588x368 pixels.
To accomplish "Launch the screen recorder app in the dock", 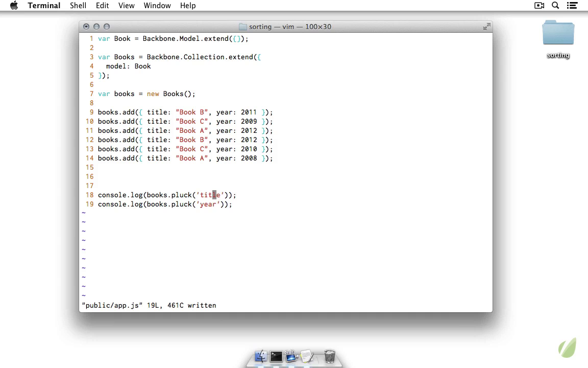I will tap(291, 356).
